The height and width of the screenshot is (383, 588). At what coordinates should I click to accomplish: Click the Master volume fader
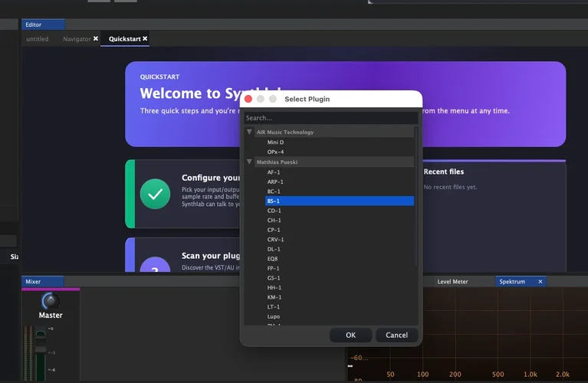(41, 349)
